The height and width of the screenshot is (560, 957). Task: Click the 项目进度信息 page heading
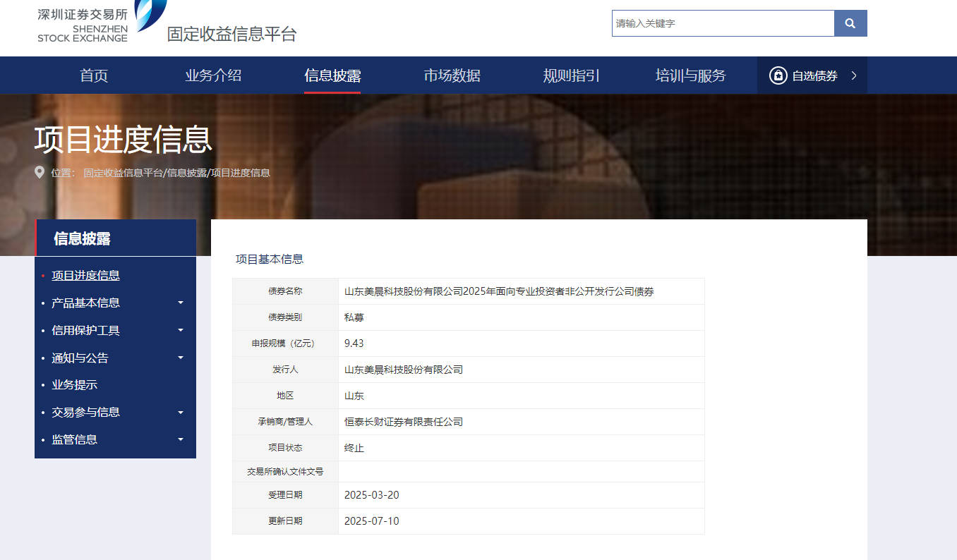click(x=123, y=139)
